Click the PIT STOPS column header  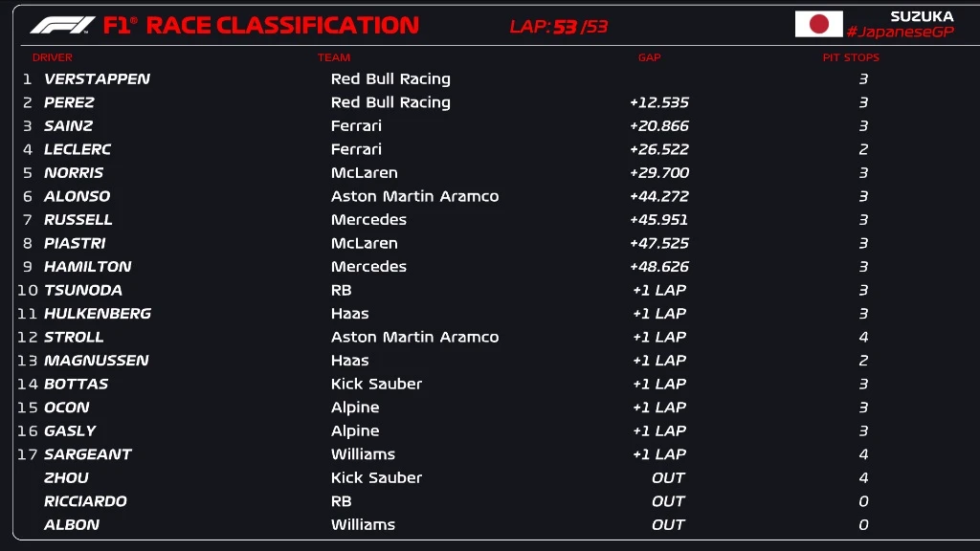[850, 57]
